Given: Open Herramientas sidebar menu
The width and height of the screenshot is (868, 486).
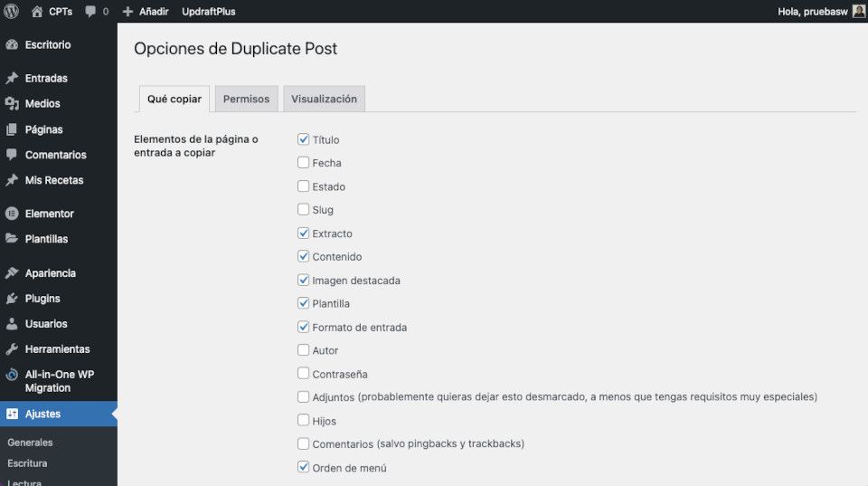Looking at the screenshot, I should [57, 349].
